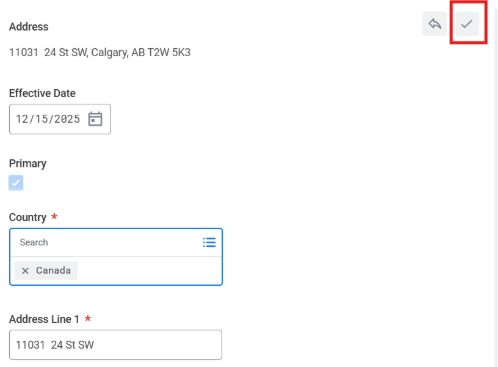Select the month 12 in Effective Date
Image resolution: width=498 pixels, height=367 pixels.
(x=22, y=119)
